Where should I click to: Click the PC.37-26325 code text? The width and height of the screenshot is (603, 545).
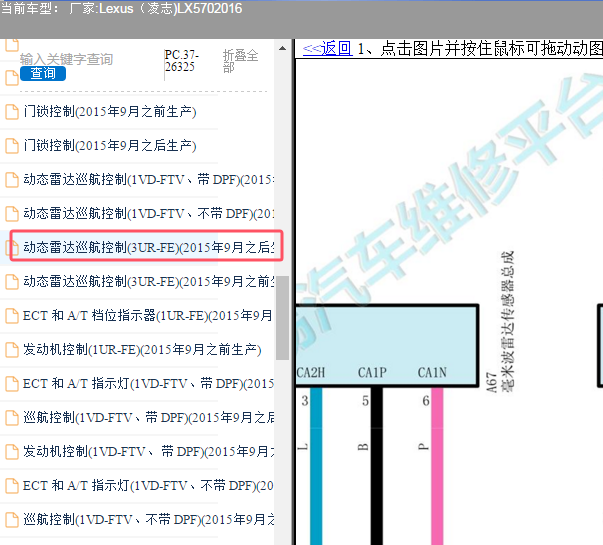point(182,61)
